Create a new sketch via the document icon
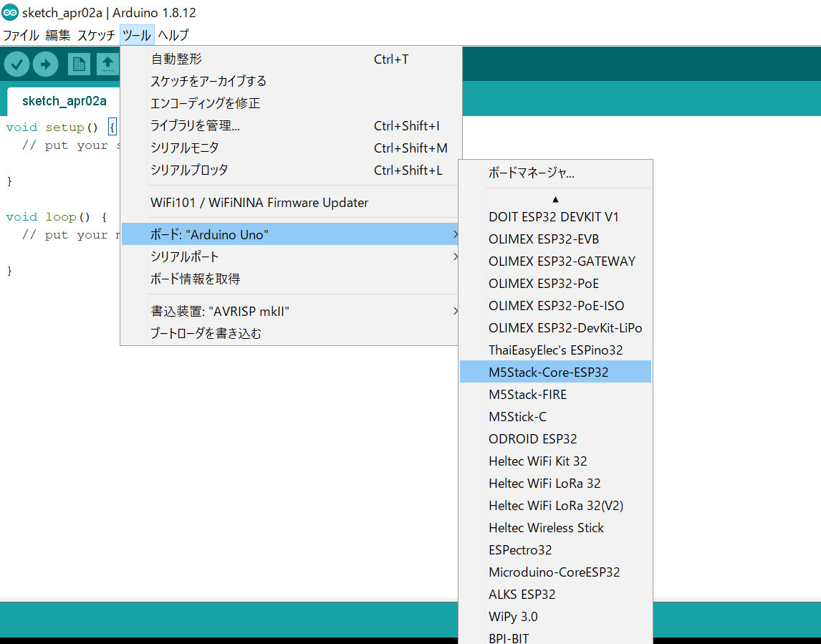Viewport: 821px width, 644px height. click(79, 64)
